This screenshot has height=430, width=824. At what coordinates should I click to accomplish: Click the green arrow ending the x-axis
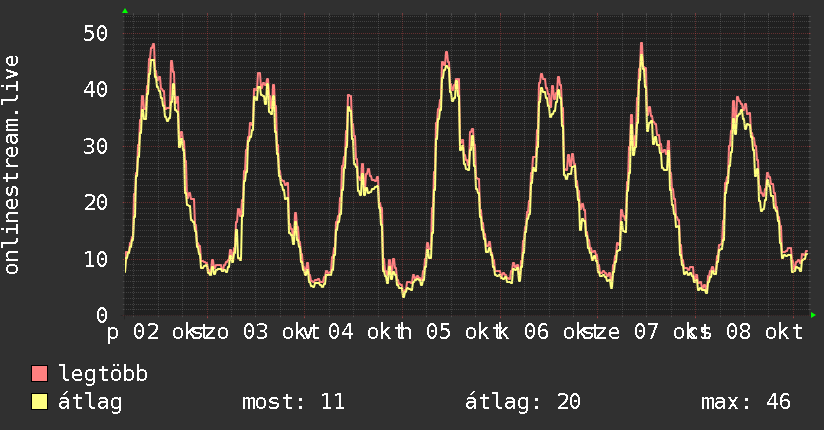click(813, 315)
